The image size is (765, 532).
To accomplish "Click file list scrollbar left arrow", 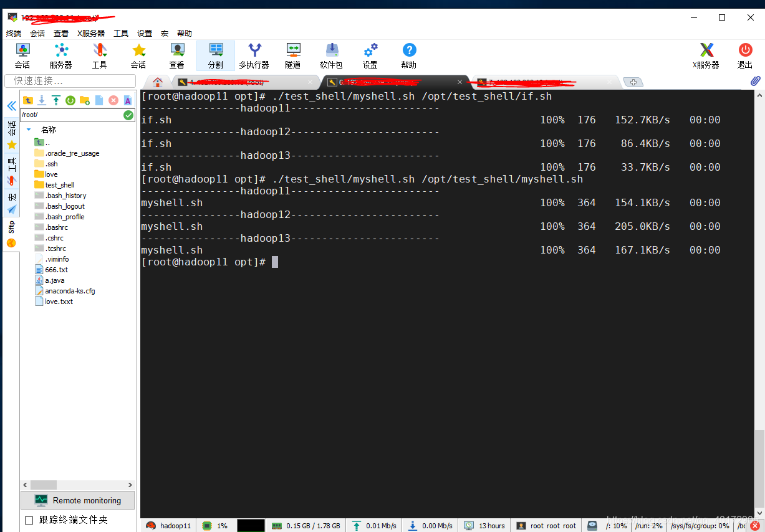I will pyautogui.click(x=26, y=485).
